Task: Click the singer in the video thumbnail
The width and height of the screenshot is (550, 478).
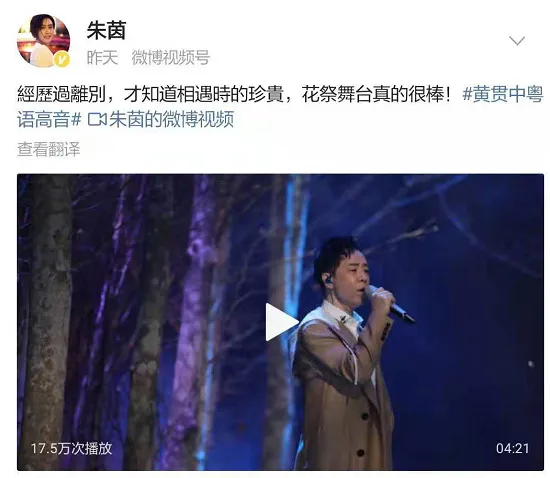Action: click(x=347, y=352)
